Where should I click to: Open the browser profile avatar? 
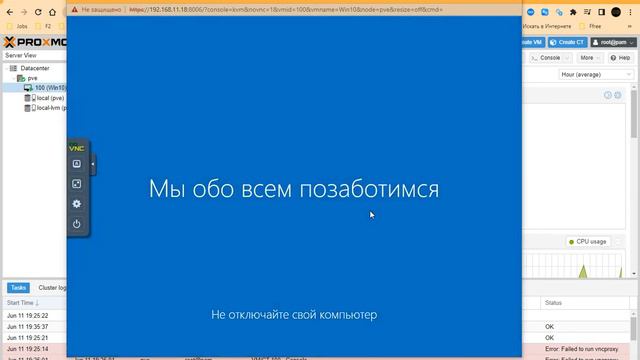coord(616,12)
